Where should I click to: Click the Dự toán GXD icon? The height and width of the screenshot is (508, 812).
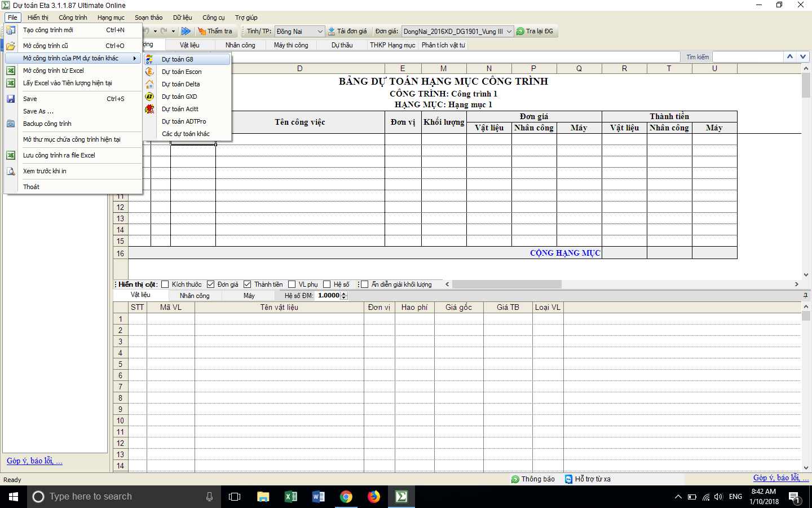click(149, 97)
